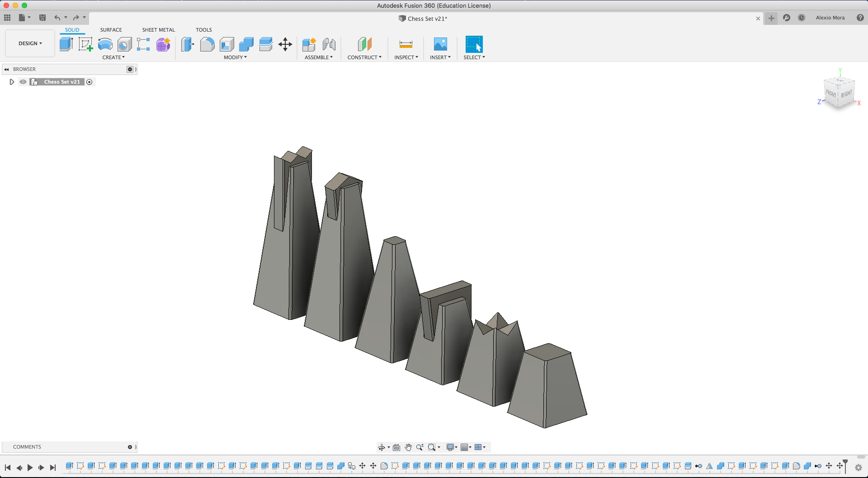
Task: Open the Help question mark
Action: click(x=860, y=18)
